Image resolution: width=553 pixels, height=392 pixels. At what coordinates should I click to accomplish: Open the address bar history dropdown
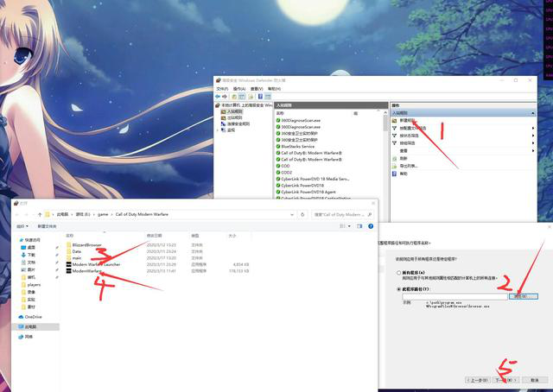point(292,214)
